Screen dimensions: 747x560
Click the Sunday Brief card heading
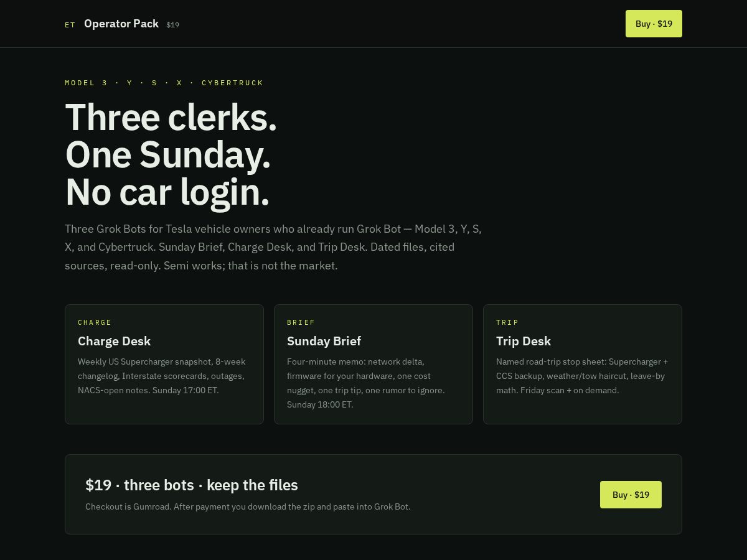pyautogui.click(x=324, y=341)
